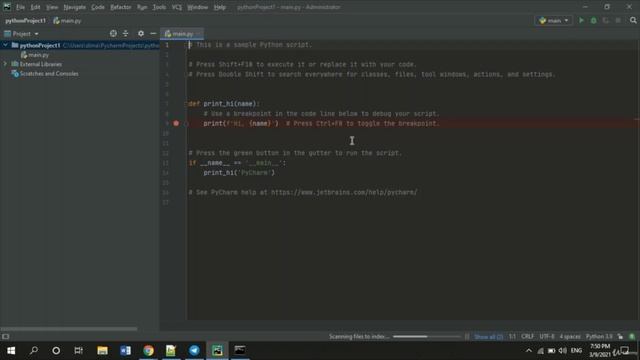This screenshot has height=360, width=640.
Task: Open File Explorer from taskbar
Action: (102, 350)
